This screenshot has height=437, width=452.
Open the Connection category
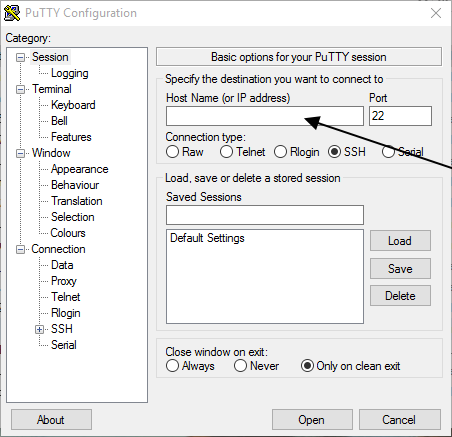coord(58,249)
